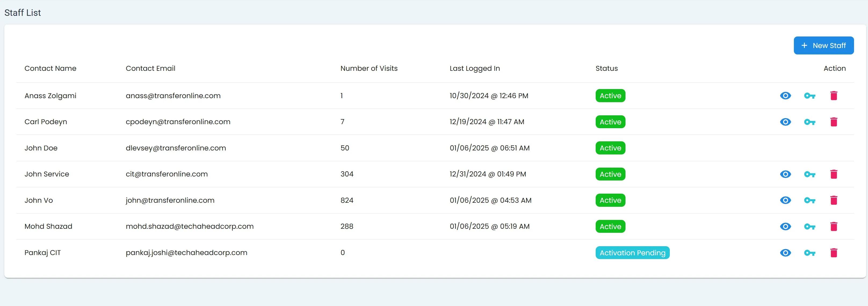Click the New Staff button
Image resolution: width=868 pixels, height=306 pixels.
(823, 45)
